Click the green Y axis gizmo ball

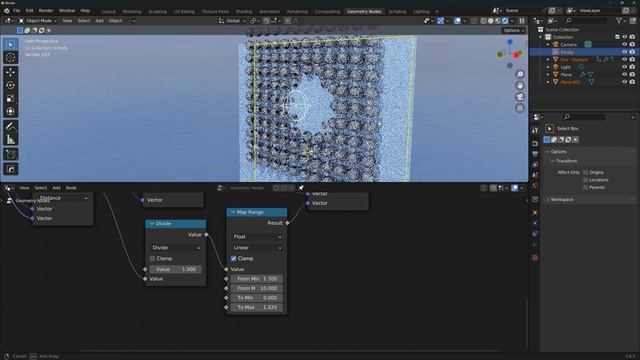[500, 54]
